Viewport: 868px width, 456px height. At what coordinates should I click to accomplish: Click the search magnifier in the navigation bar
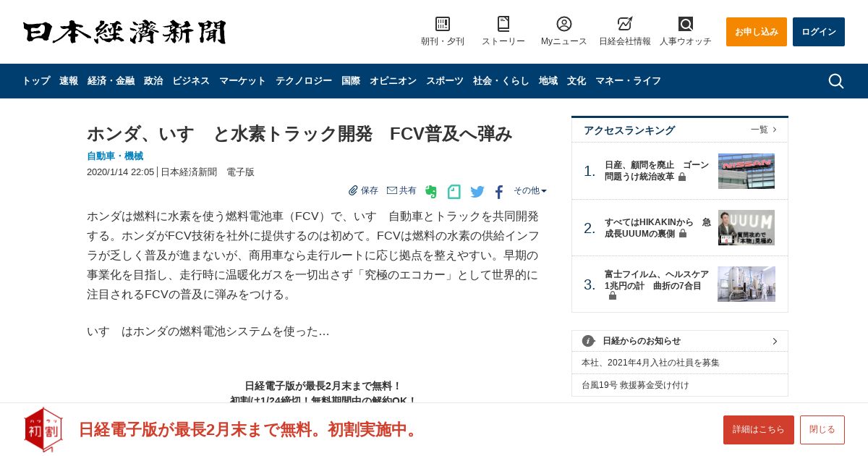[836, 81]
